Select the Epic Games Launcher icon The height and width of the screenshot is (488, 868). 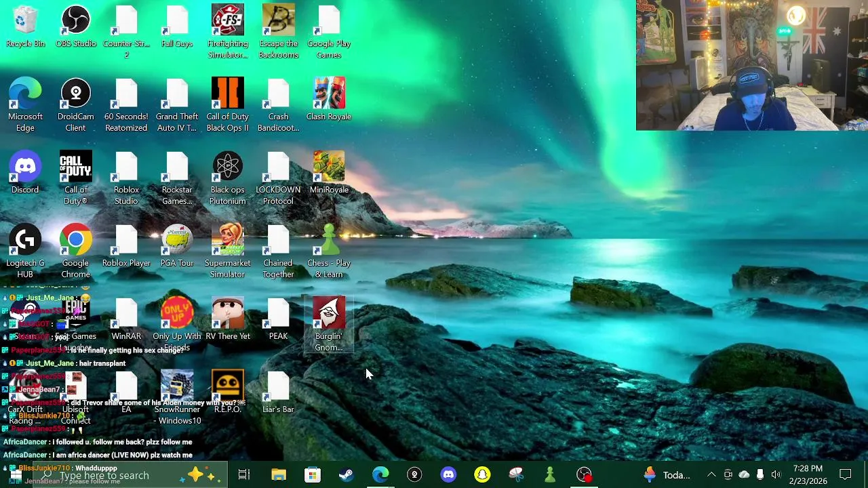[76, 325]
